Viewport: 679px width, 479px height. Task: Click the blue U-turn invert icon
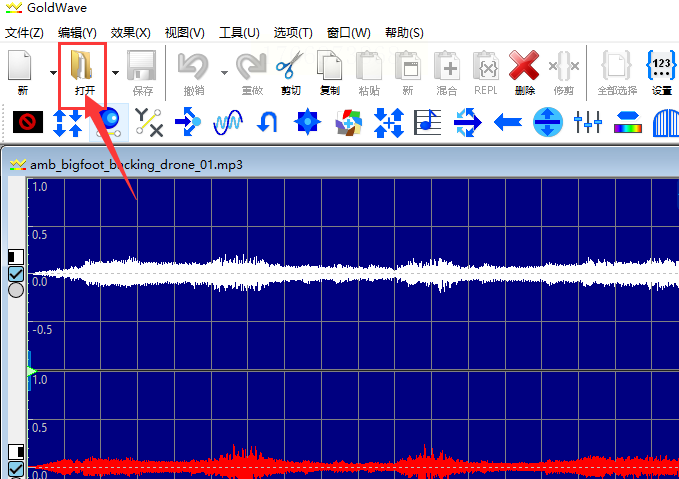click(x=267, y=122)
